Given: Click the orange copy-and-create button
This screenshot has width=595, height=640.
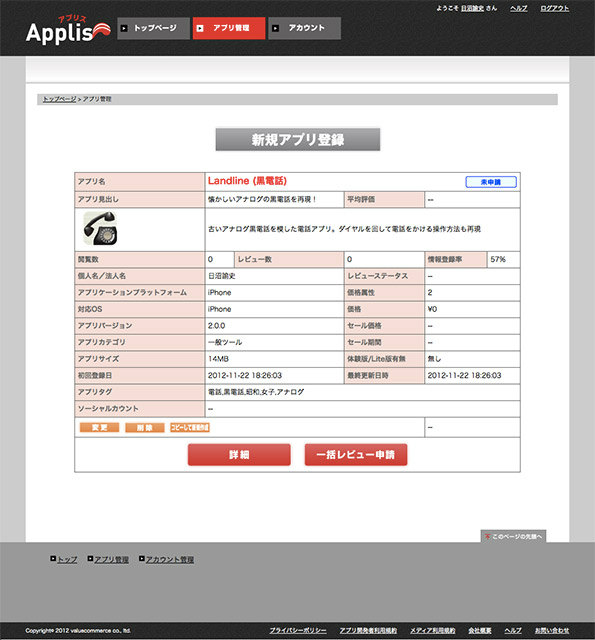Looking at the screenshot, I should [190, 427].
